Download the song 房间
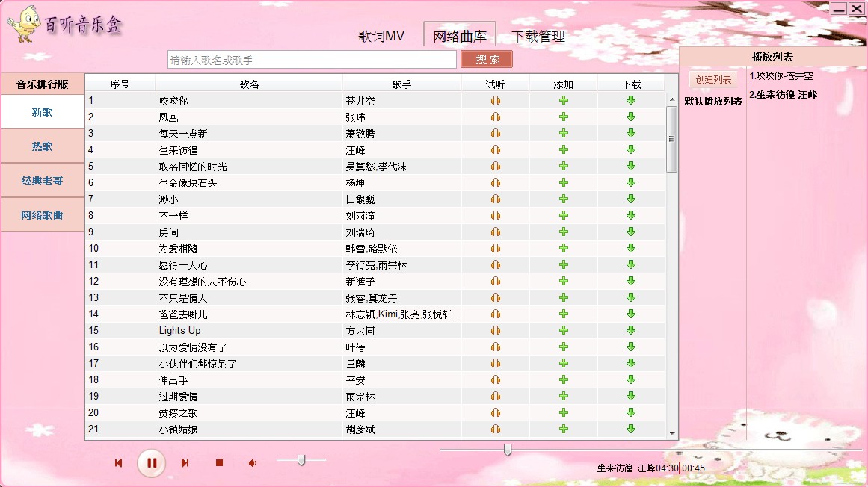Viewport: 868px width, 487px height. coord(631,232)
